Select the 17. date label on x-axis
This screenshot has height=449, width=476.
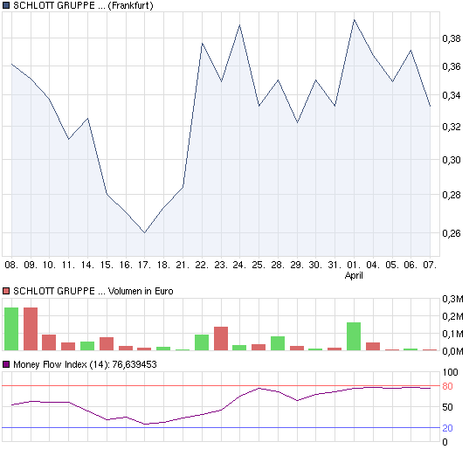pos(144,265)
